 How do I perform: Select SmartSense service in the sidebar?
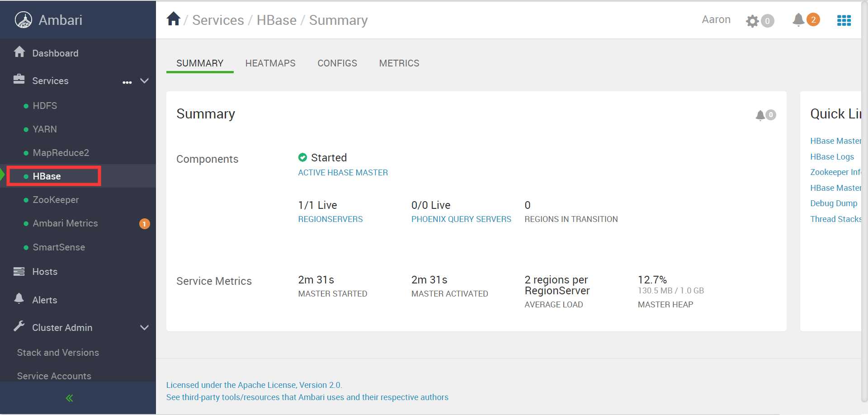[59, 247]
